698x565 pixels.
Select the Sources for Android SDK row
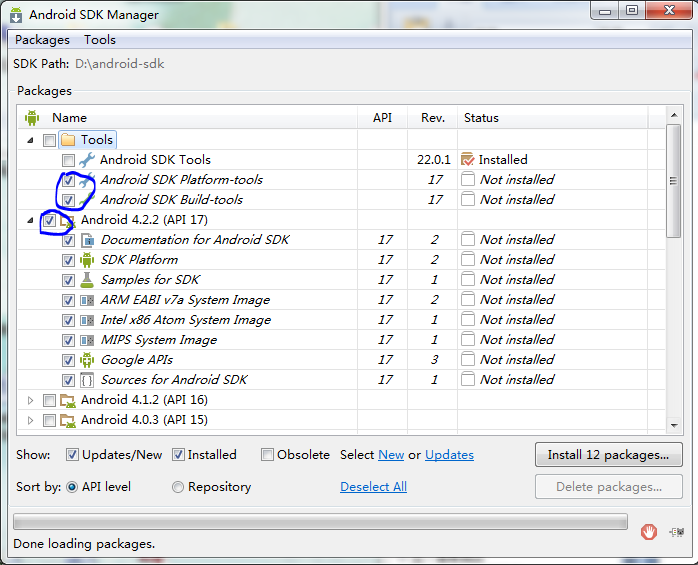click(341, 380)
